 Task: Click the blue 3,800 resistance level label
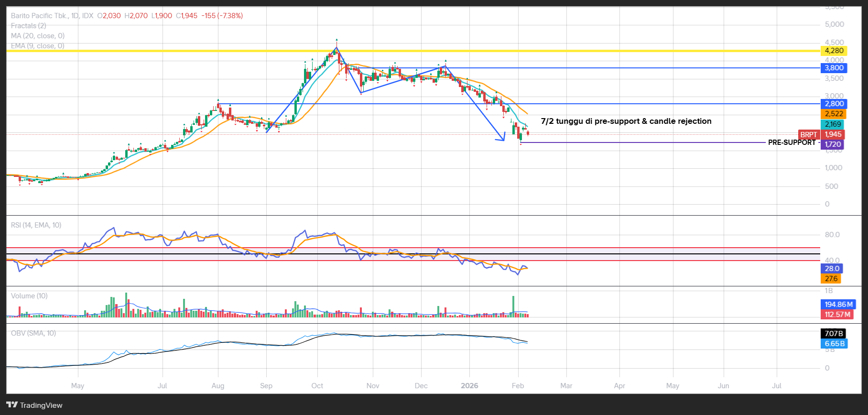pos(834,68)
